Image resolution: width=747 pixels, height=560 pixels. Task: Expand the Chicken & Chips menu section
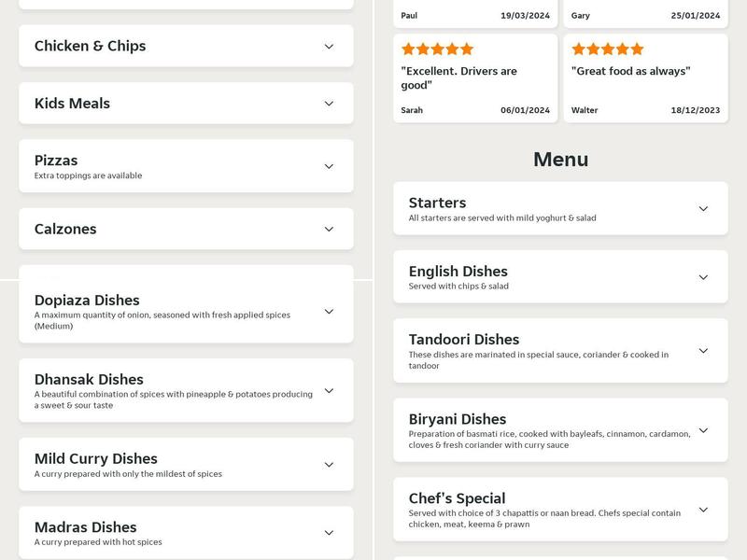(x=187, y=45)
